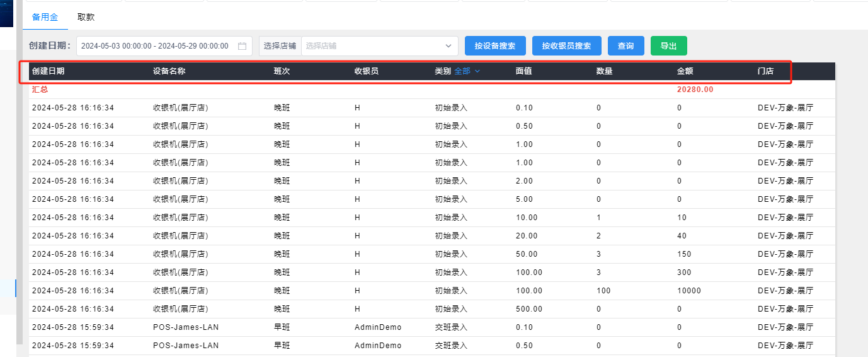Screen dimensions: 868x357
Task: Click the 20280.00 total amount
Action: click(x=695, y=90)
